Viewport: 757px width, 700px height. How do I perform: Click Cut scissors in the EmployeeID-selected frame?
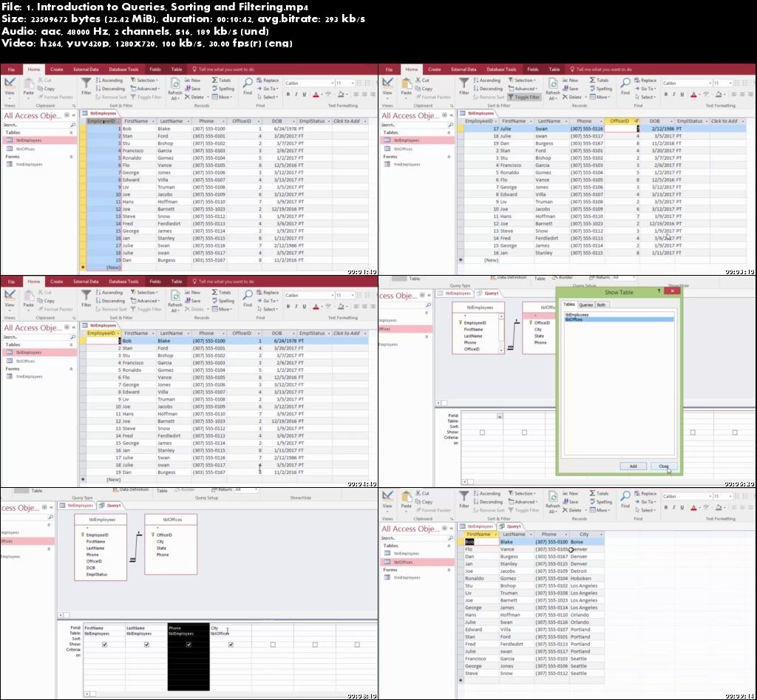tap(44, 80)
